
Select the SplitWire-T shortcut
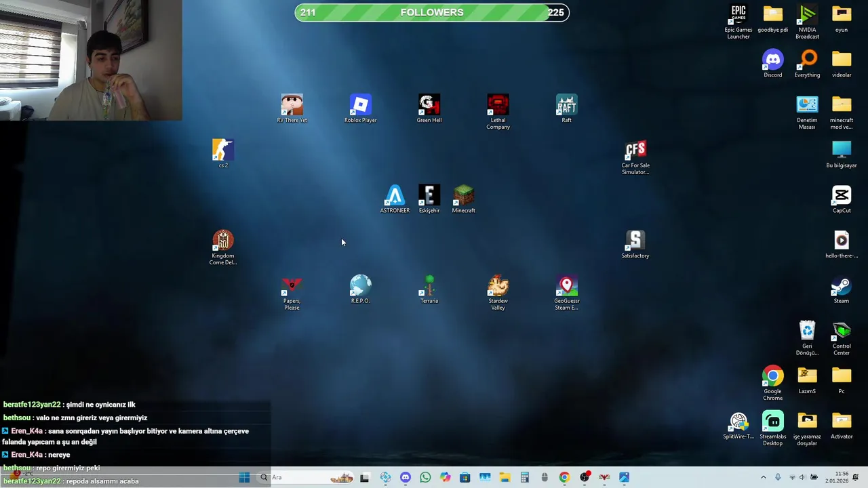click(738, 426)
